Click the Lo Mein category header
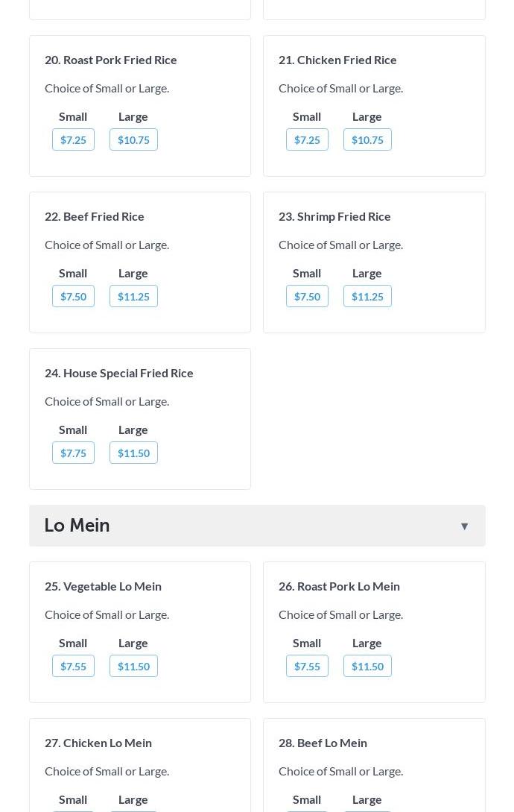The image size is (514, 812). pyautogui.click(x=77, y=526)
